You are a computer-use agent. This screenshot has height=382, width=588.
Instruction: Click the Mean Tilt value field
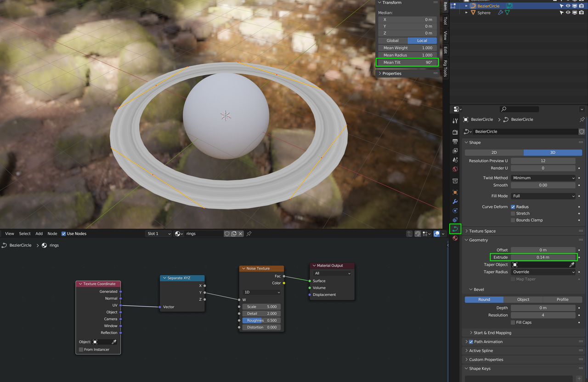pos(407,63)
